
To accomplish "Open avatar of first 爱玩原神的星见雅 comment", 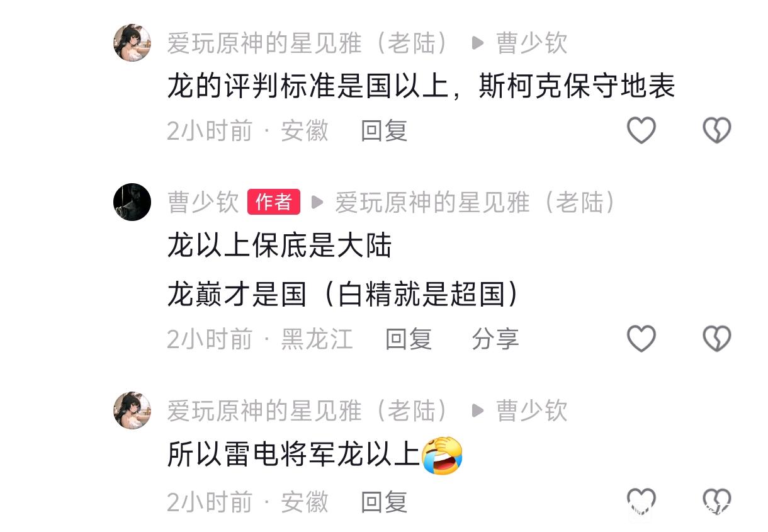I will point(132,43).
